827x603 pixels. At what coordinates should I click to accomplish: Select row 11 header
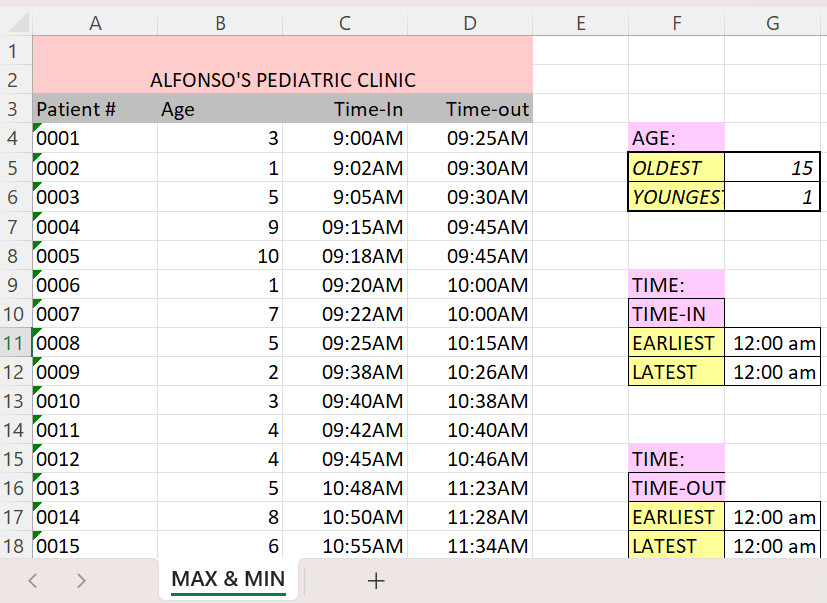(x=16, y=343)
